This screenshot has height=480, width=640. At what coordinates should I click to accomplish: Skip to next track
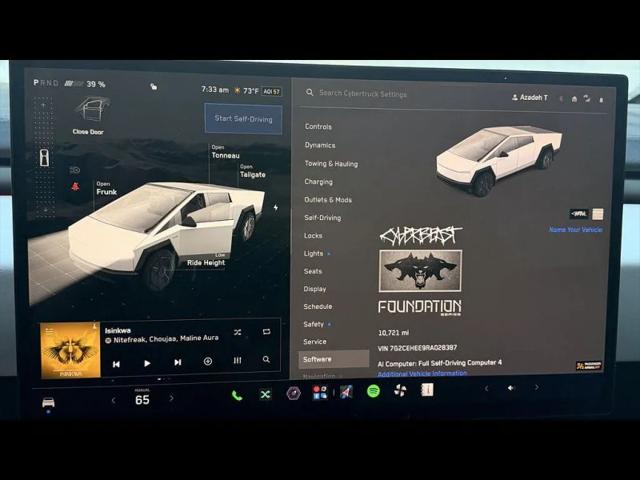coord(178,362)
